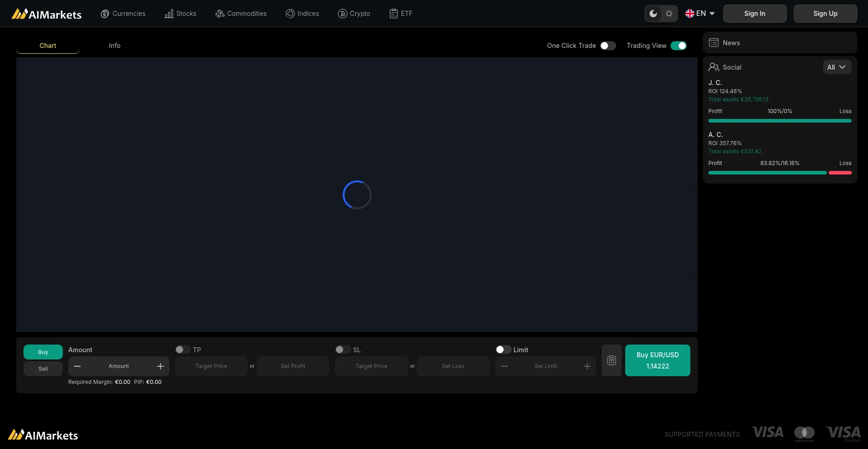The height and width of the screenshot is (449, 868).
Task: Open trader A. C. profile
Action: (716, 135)
